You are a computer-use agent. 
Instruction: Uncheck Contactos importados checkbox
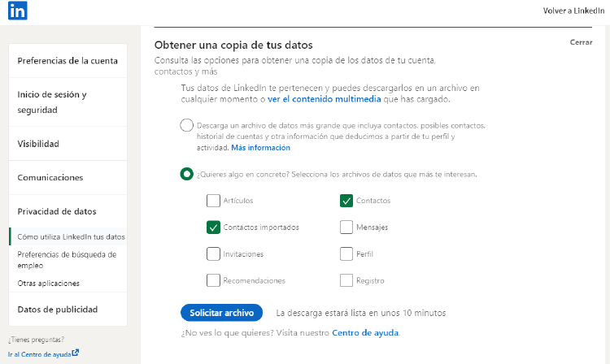coord(214,227)
